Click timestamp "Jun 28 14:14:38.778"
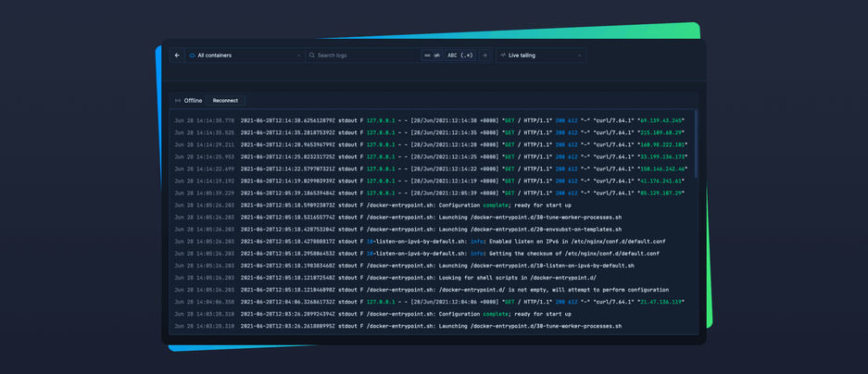The height and width of the screenshot is (374, 868). point(205,120)
